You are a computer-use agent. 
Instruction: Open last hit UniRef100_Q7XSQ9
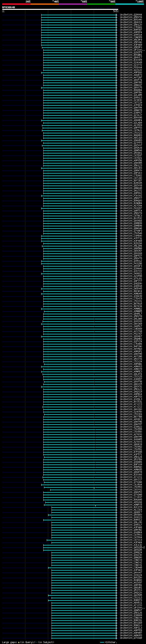(131, 638)
